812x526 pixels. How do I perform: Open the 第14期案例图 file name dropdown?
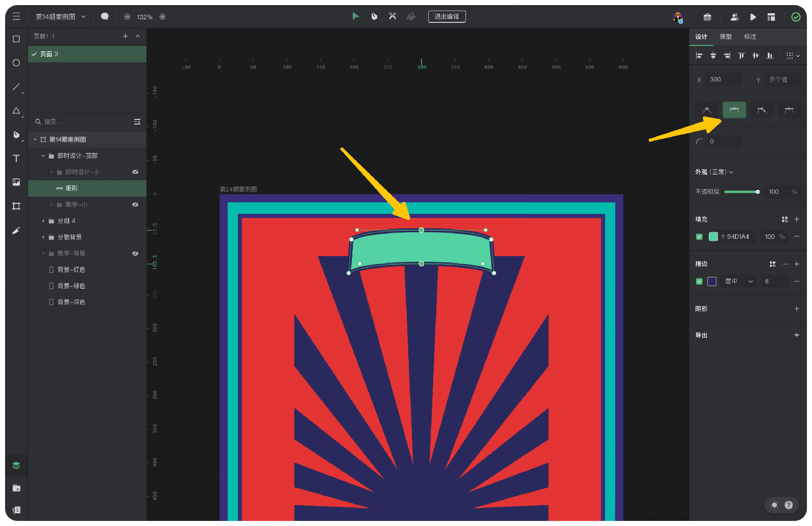83,17
